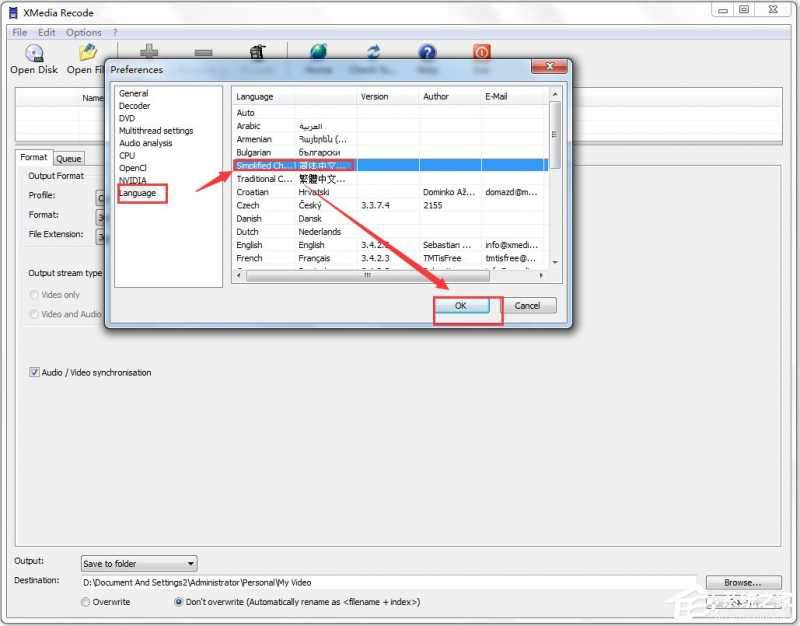Toggle Audio / Video synchronisation checkbox
Image resolution: width=800 pixels, height=626 pixels.
pos(35,373)
